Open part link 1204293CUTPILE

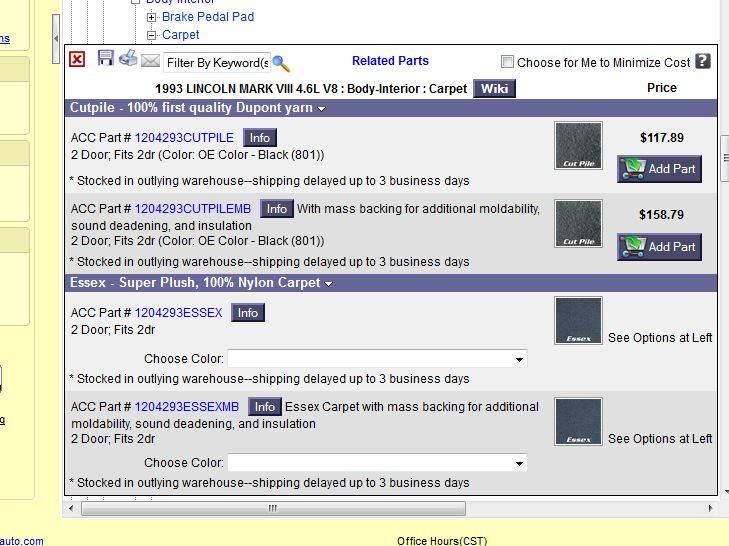pos(184,138)
